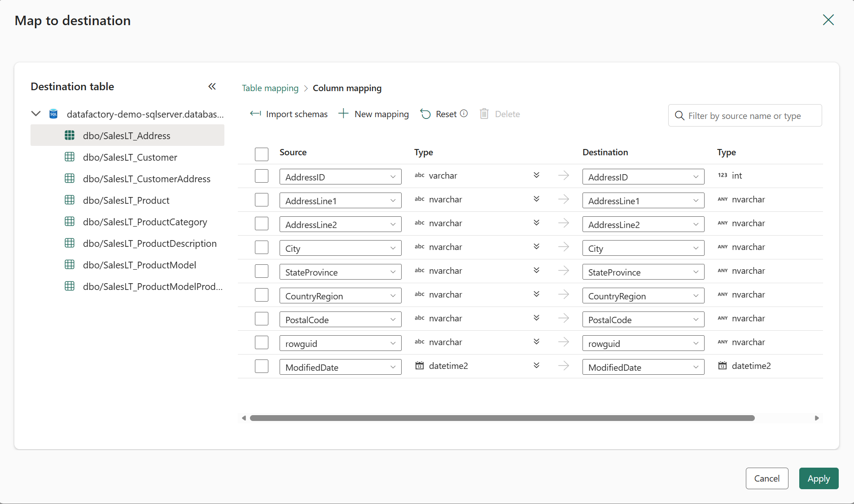Viewport: 854px width, 504px height.
Task: Open the source City dropdown
Action: 393,248
